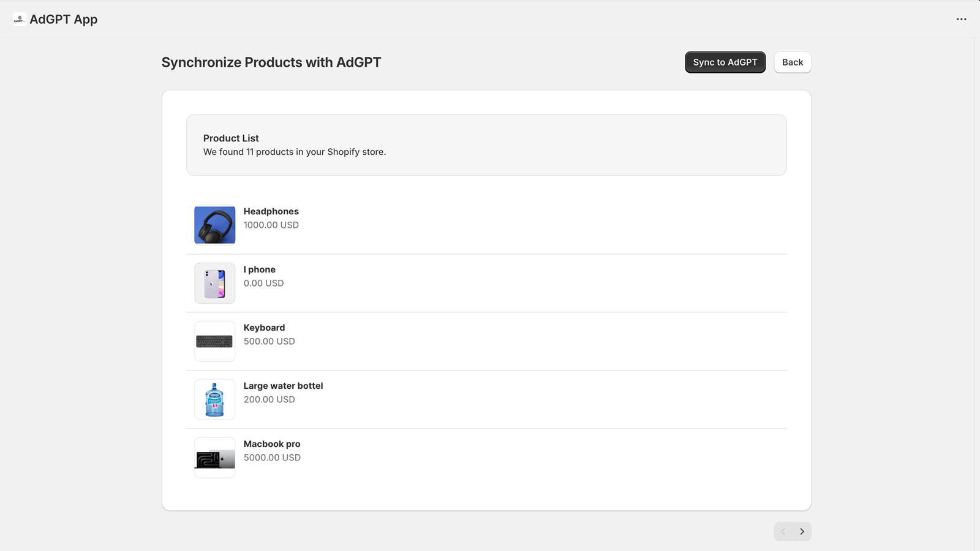
Task: Click the Keyboard product name
Action: (265, 328)
